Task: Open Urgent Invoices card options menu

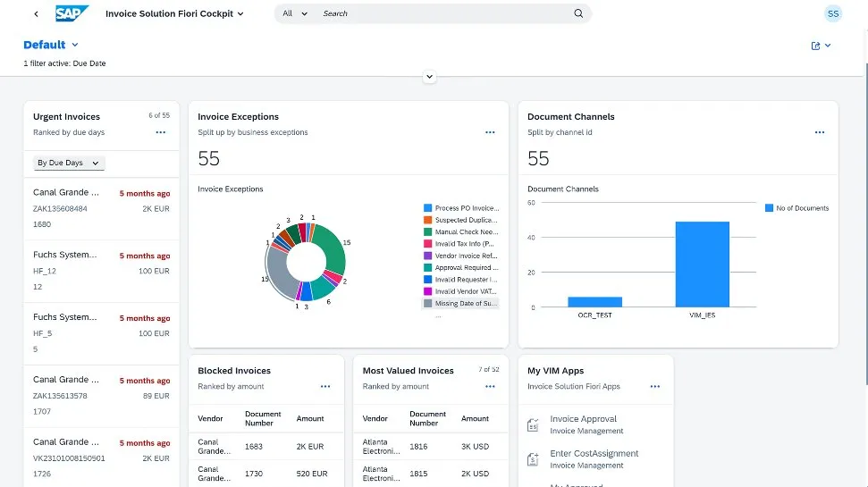Action: [x=161, y=132]
